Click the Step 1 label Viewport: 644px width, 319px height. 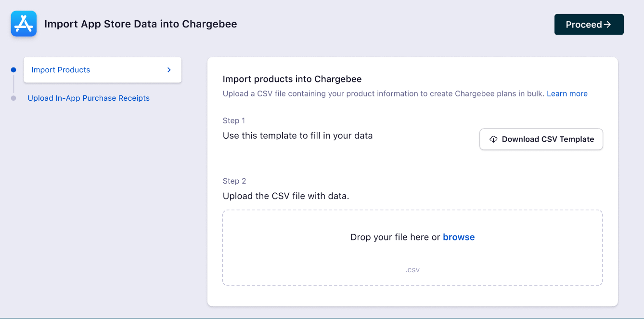click(234, 120)
